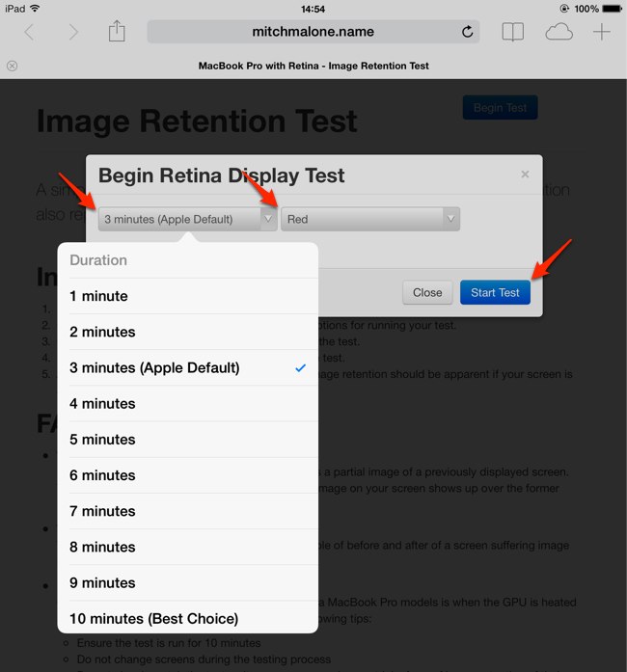Click the Close button in dialog
The height and width of the screenshot is (672, 627).
427,293
